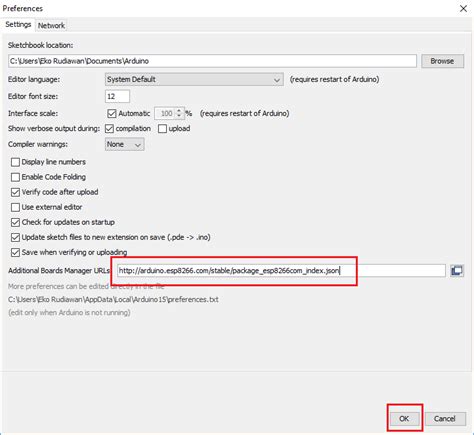Enable verbose output during upload
Screen dimensions: 474x435
162,129
